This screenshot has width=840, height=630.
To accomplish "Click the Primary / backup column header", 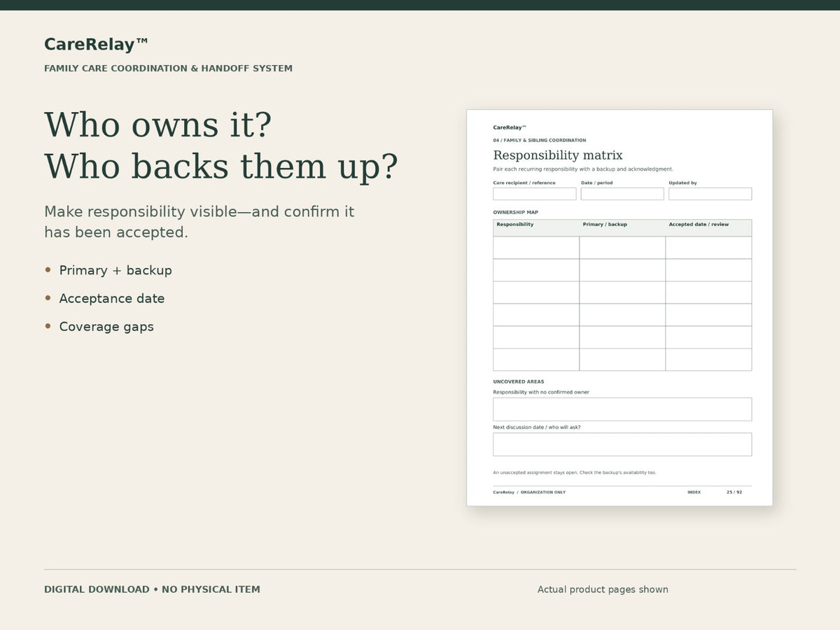I will (x=605, y=225).
